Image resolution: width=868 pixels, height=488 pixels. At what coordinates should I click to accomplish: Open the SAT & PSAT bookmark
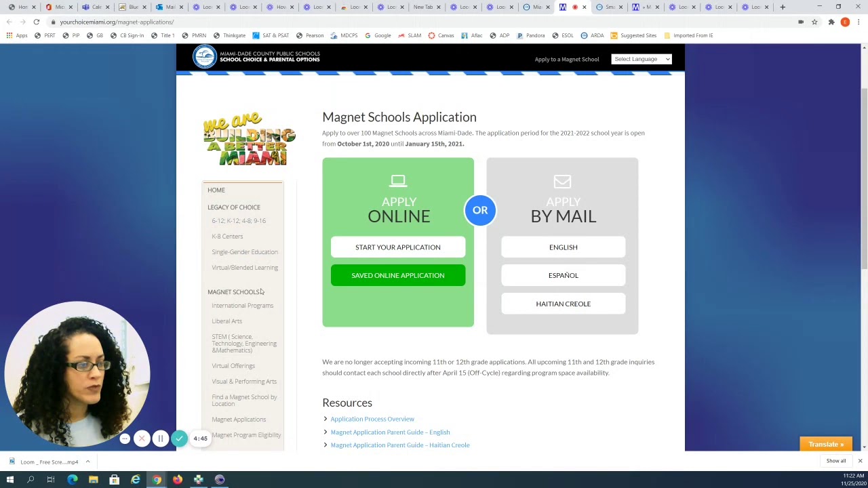click(x=271, y=35)
